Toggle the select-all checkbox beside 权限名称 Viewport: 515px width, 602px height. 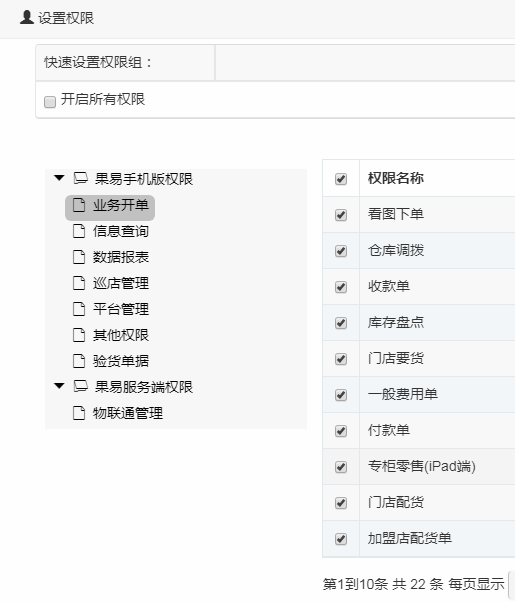pyautogui.click(x=341, y=179)
